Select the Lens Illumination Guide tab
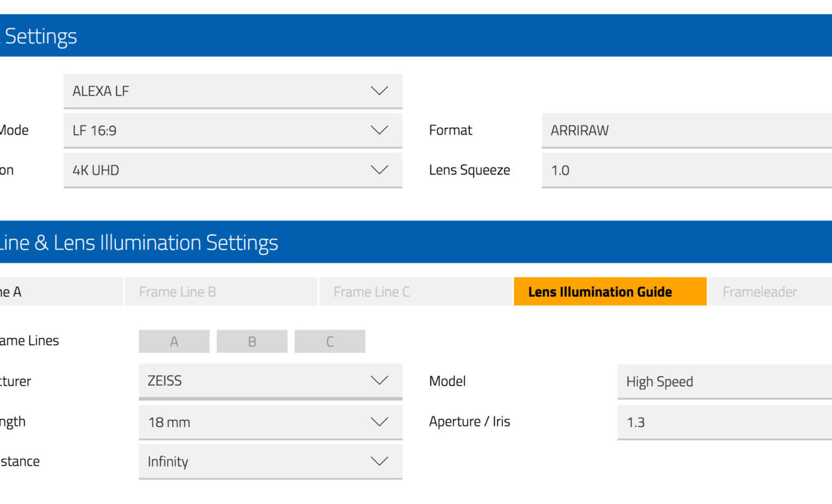The width and height of the screenshot is (832, 504). [x=610, y=292]
